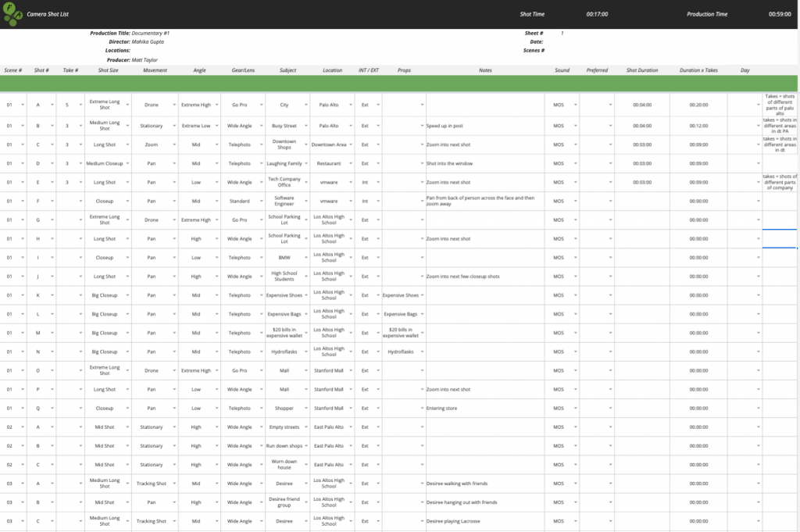Select the Production Time value 00:59:00
The width and height of the screenshot is (800, 532).
[x=779, y=14]
